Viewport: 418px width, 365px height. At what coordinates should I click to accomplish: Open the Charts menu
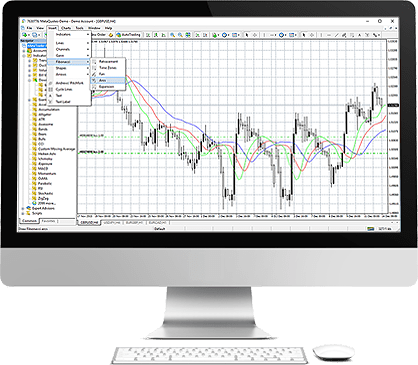click(x=66, y=28)
